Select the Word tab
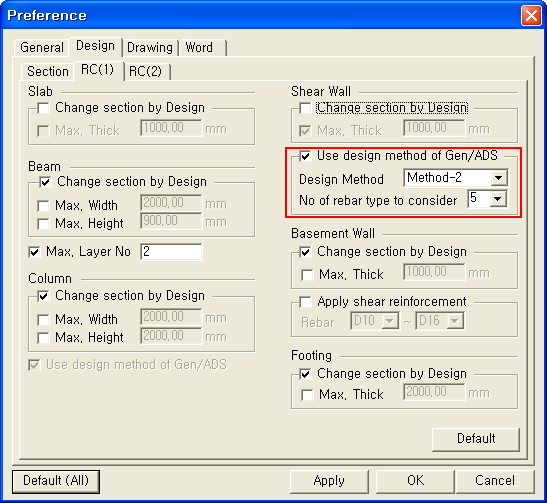547x503 pixels. (201, 47)
